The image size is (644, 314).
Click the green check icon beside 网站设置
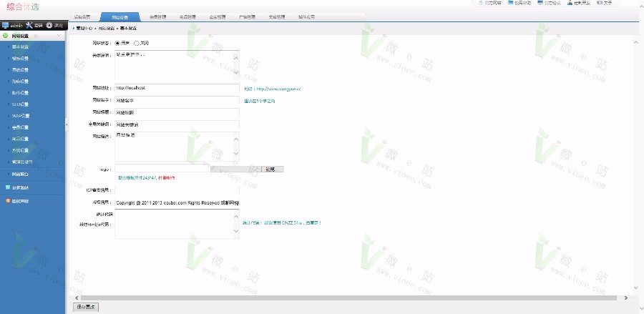click(x=5, y=36)
